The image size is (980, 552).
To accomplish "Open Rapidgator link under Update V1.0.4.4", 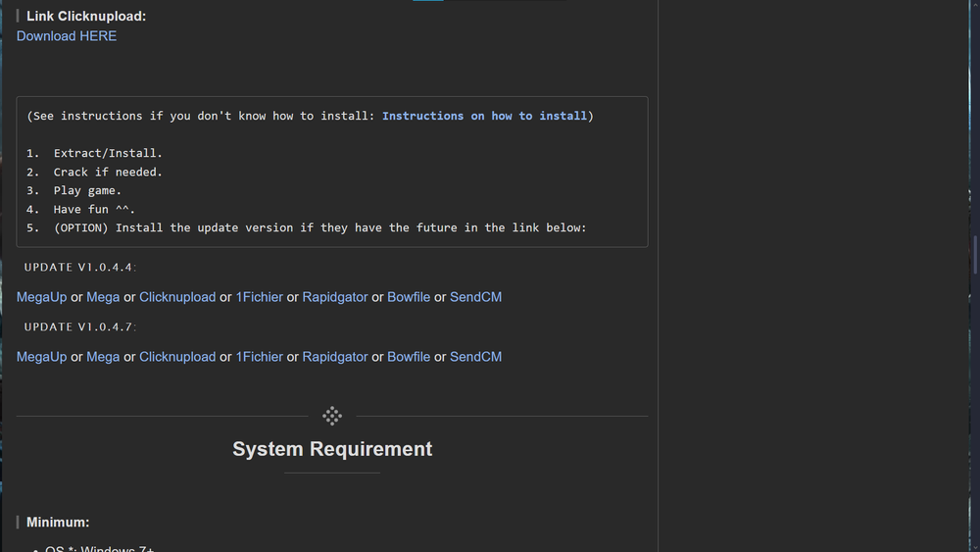I will pos(335,297).
